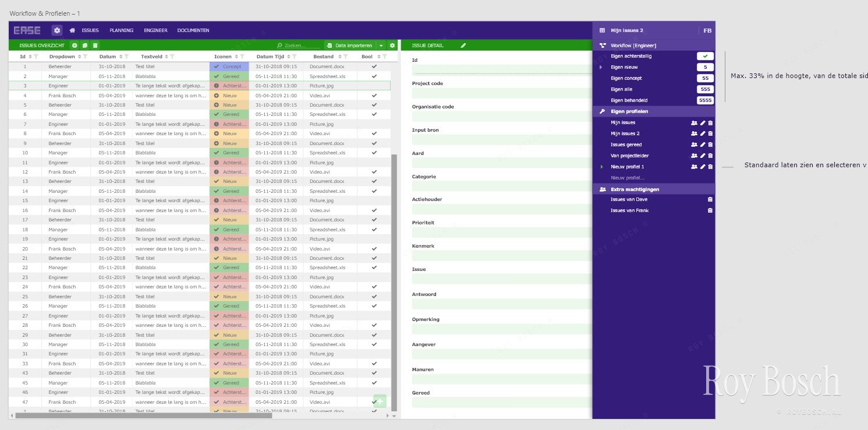
Task: Toggle Bool checkmark in row 2
Action: [x=374, y=76]
